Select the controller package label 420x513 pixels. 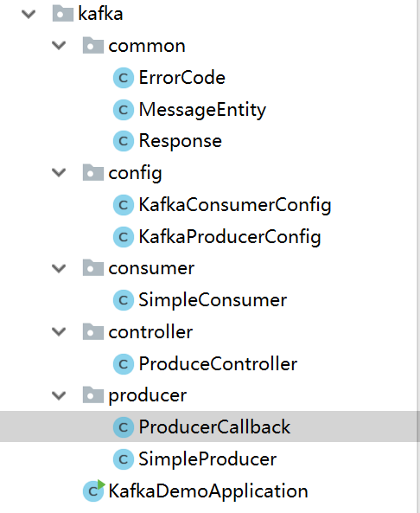point(150,332)
